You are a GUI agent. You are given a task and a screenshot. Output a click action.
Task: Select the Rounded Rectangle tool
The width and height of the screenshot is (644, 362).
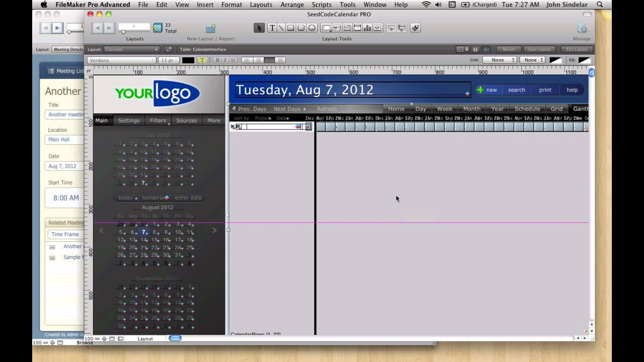301,28
